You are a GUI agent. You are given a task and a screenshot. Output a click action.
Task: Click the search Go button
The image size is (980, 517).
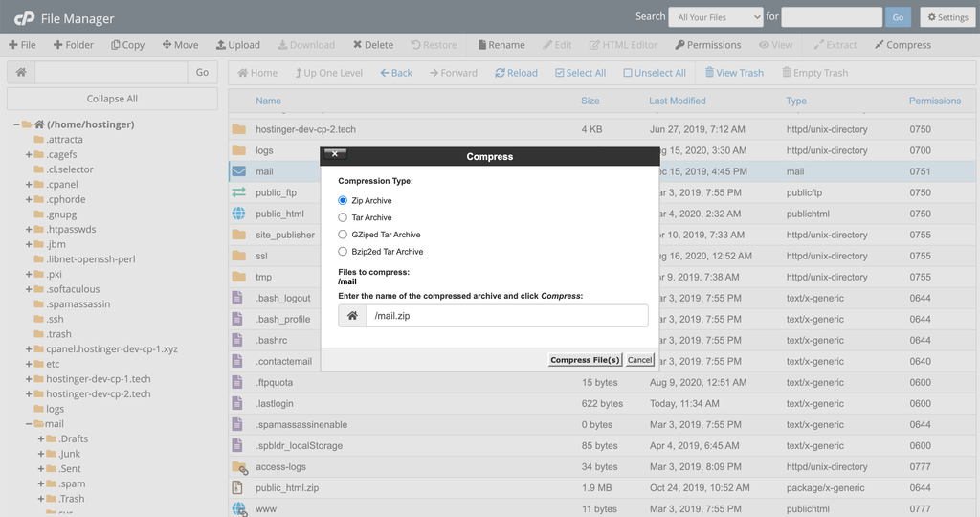[898, 17]
